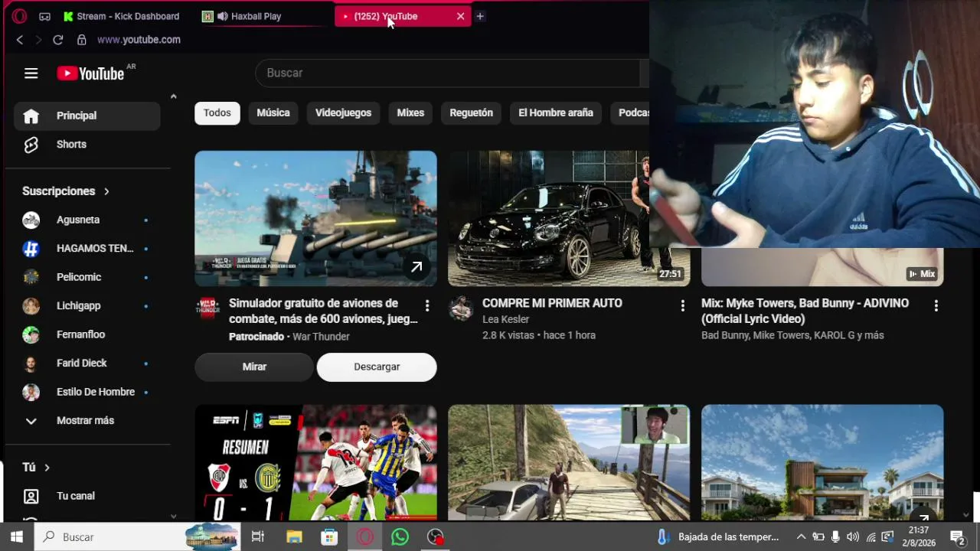This screenshot has width=980, height=551.
Task: Open the Farid Dieck subscription
Action: pyautogui.click(x=87, y=364)
